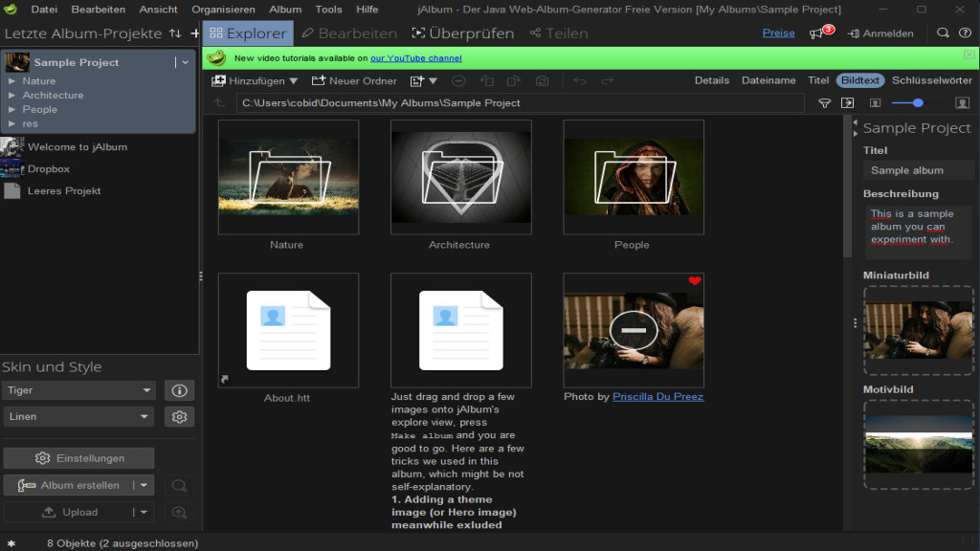980x551 pixels.
Task: Toggle Schlüsselwörter view mode
Action: 931,81
